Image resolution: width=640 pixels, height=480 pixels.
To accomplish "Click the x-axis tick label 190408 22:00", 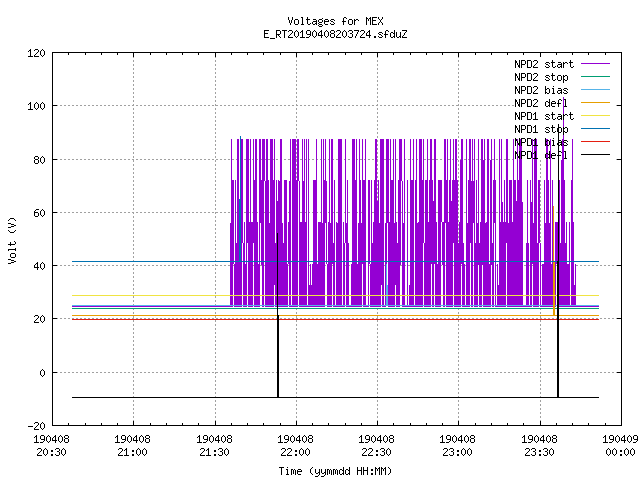I will 295,446.
